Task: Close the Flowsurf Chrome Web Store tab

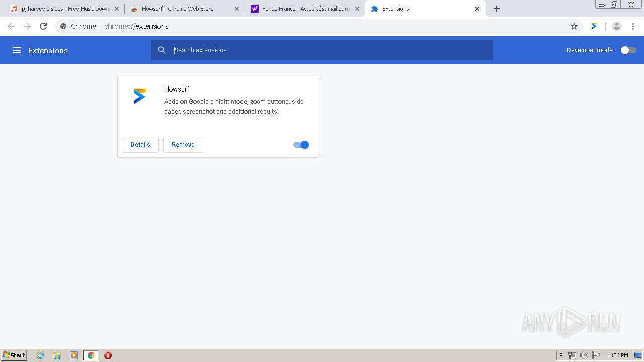Action: click(x=237, y=9)
